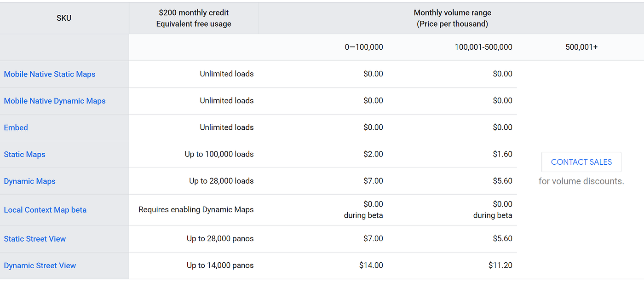This screenshot has width=644, height=283.
Task: Click the Up to 14,000 panos cell
Action: click(220, 266)
